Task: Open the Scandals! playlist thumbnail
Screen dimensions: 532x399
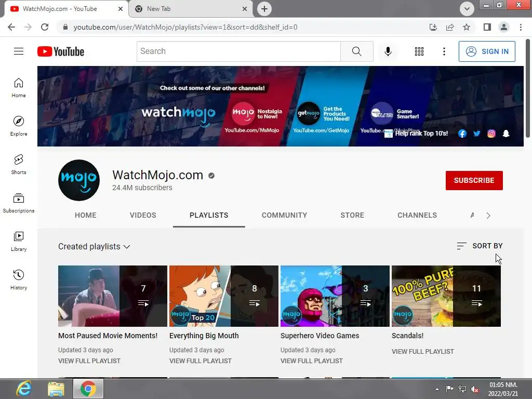Action: tap(446, 296)
